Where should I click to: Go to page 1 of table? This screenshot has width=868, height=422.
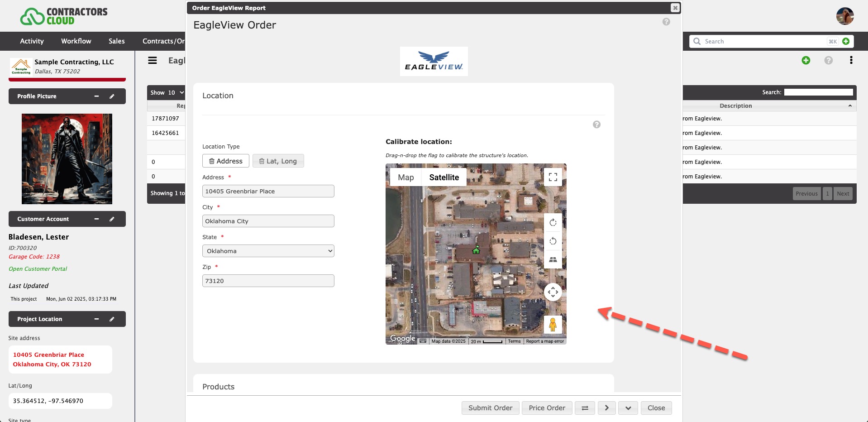(x=827, y=194)
